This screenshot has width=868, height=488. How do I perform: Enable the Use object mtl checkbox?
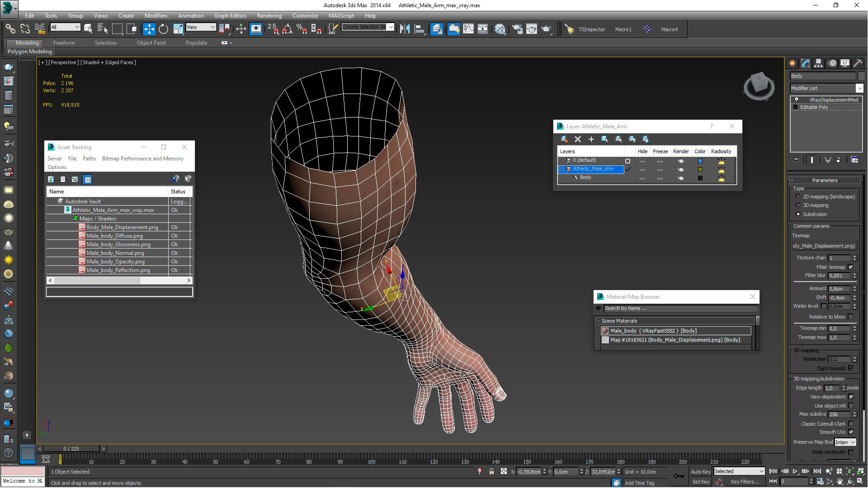(x=851, y=406)
